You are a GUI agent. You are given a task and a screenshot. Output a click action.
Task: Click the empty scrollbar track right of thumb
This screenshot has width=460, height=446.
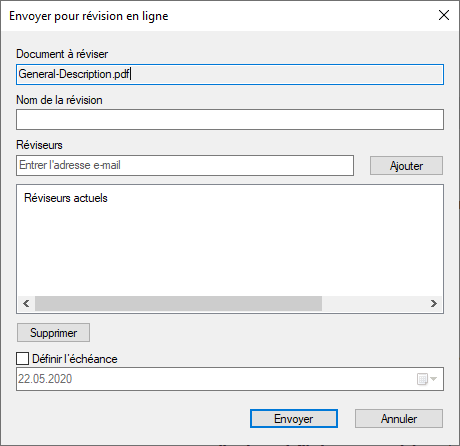pyautogui.click(x=374, y=304)
